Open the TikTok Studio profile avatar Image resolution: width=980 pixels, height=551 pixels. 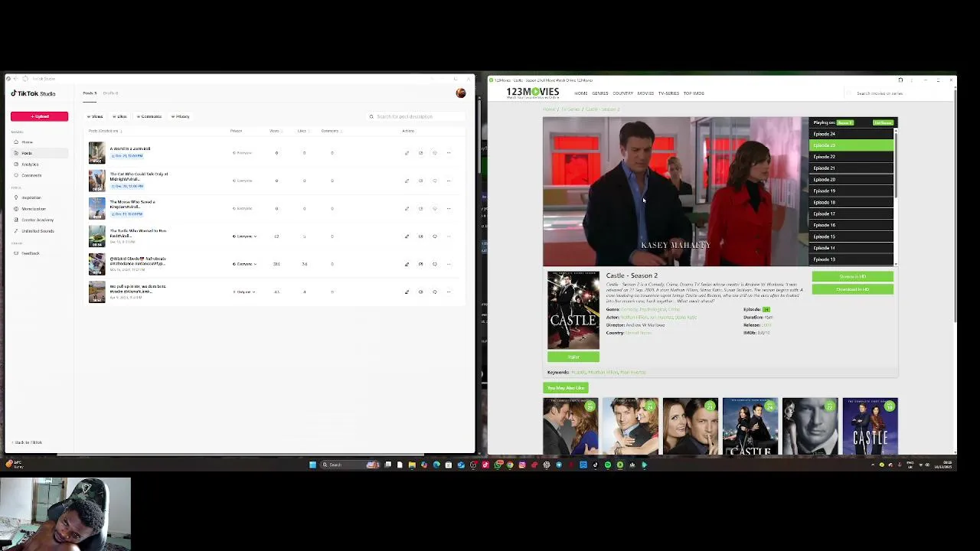point(461,93)
